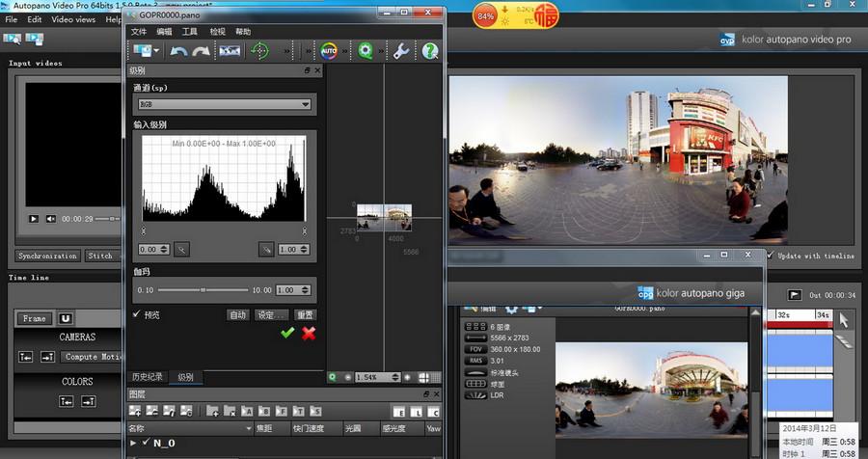Click remove-image layer icon in layers toolbar
Image resolution: width=868 pixels, height=459 pixels.
pyautogui.click(x=151, y=411)
